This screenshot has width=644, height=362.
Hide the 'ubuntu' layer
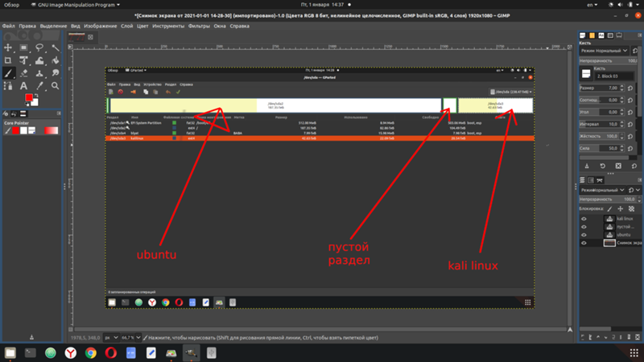(584, 235)
